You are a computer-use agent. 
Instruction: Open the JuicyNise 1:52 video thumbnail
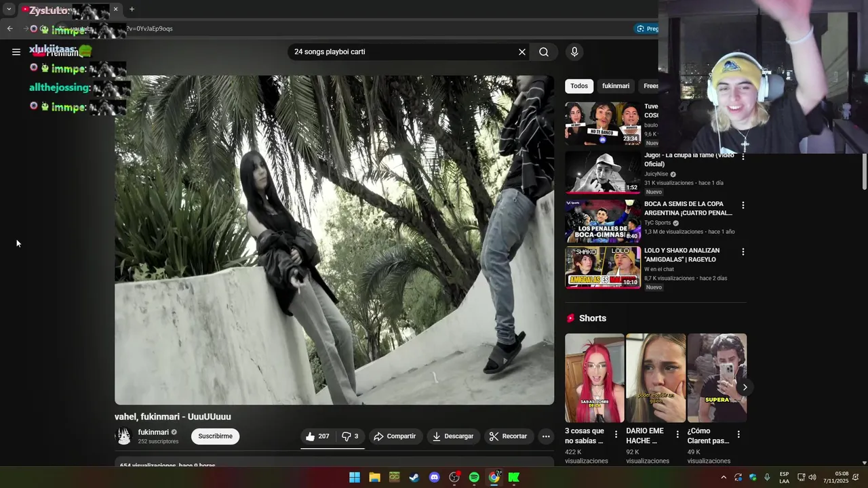pos(603,172)
